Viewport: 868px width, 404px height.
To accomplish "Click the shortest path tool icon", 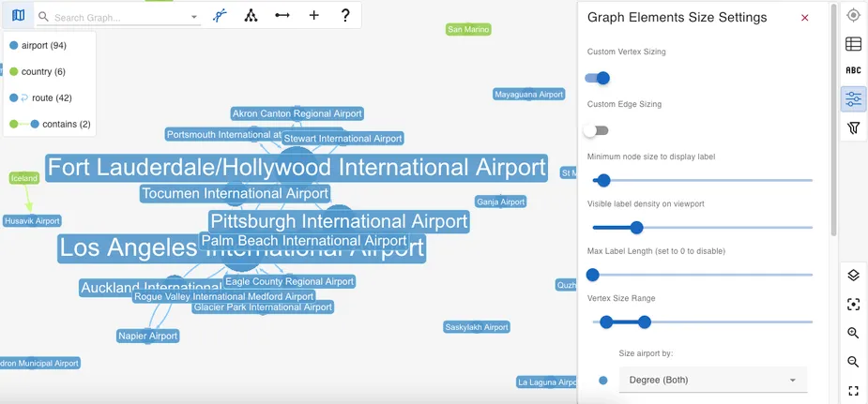I will (220, 16).
